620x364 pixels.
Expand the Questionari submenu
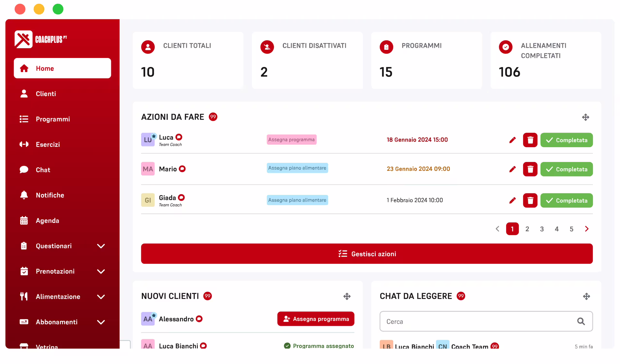click(x=101, y=246)
